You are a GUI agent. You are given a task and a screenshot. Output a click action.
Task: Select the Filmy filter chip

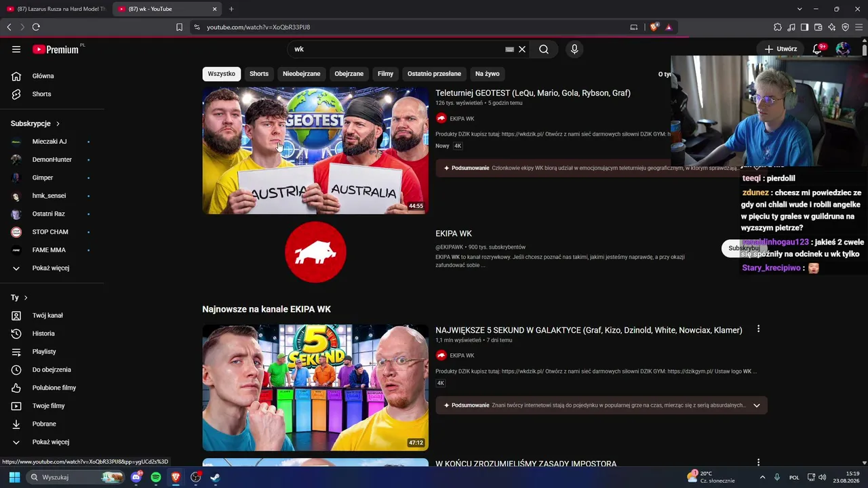pyautogui.click(x=386, y=74)
